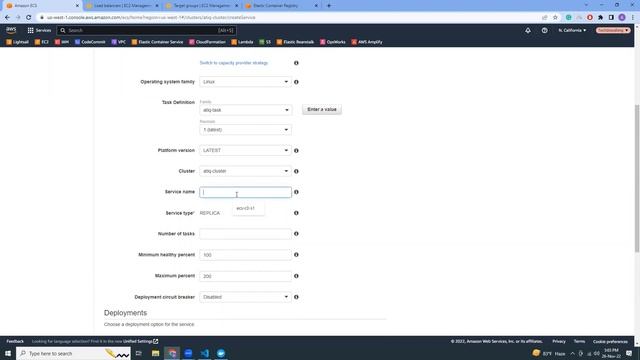Open the CodeCommit shortcut in favorites bar
This screenshot has width=640, height=360.
pos(90,42)
